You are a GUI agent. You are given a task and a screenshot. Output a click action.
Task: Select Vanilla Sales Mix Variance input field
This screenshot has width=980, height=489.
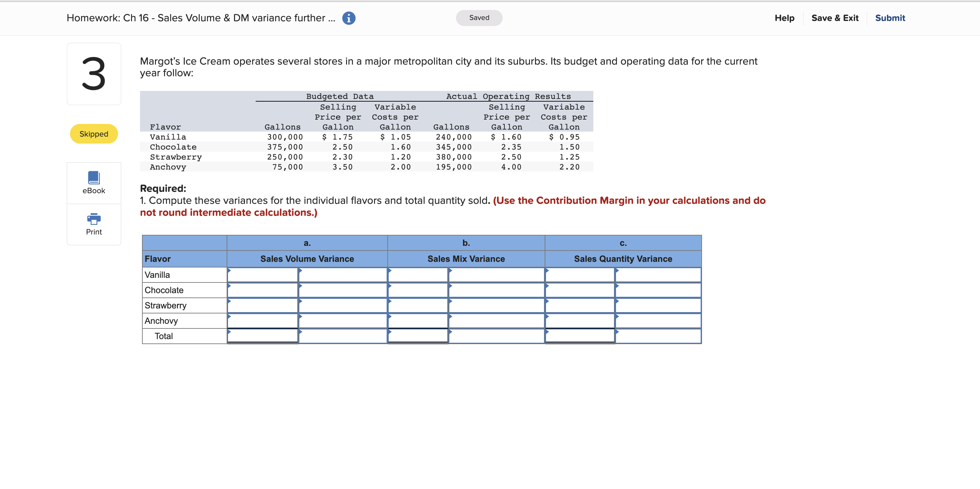point(496,274)
